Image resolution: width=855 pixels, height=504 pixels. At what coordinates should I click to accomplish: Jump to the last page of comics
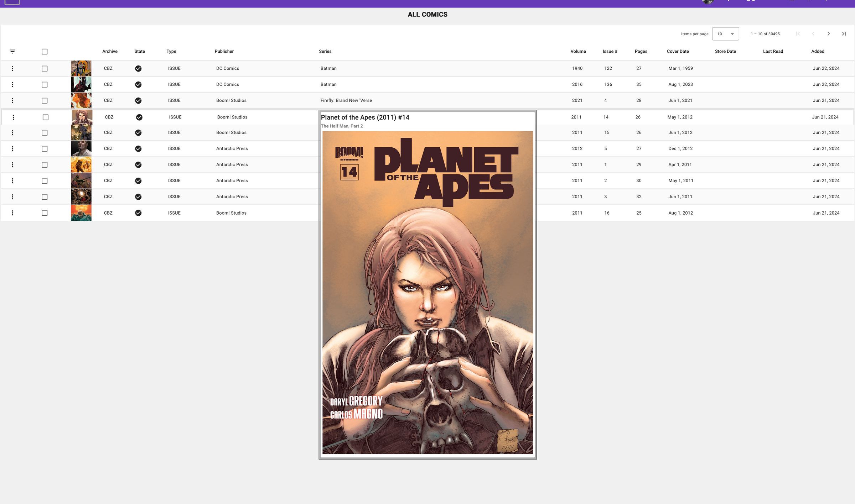[x=844, y=33]
